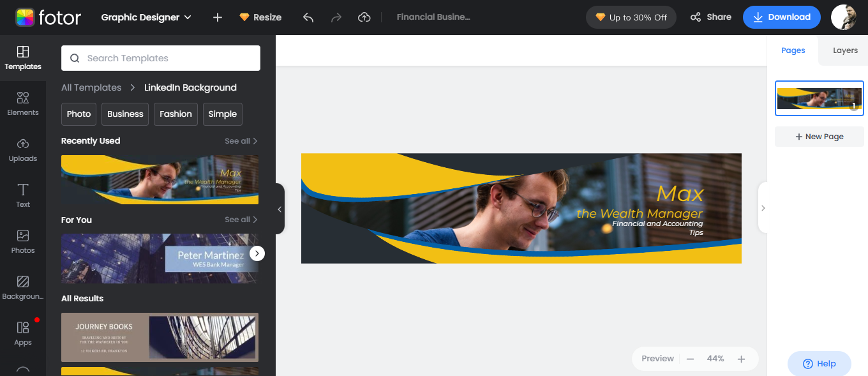Switch to the Layers tab
Viewport: 868px width, 376px height.
845,50
